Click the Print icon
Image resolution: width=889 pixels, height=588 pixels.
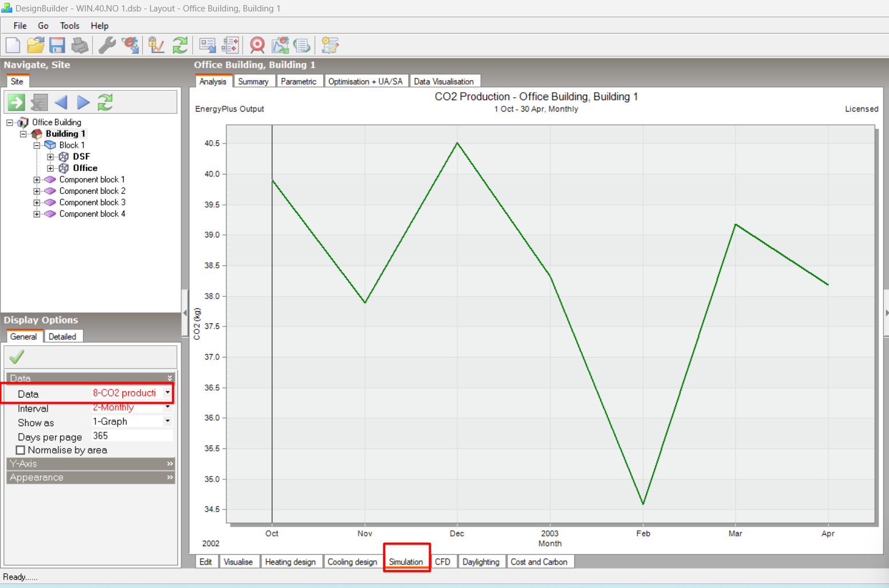pos(80,45)
